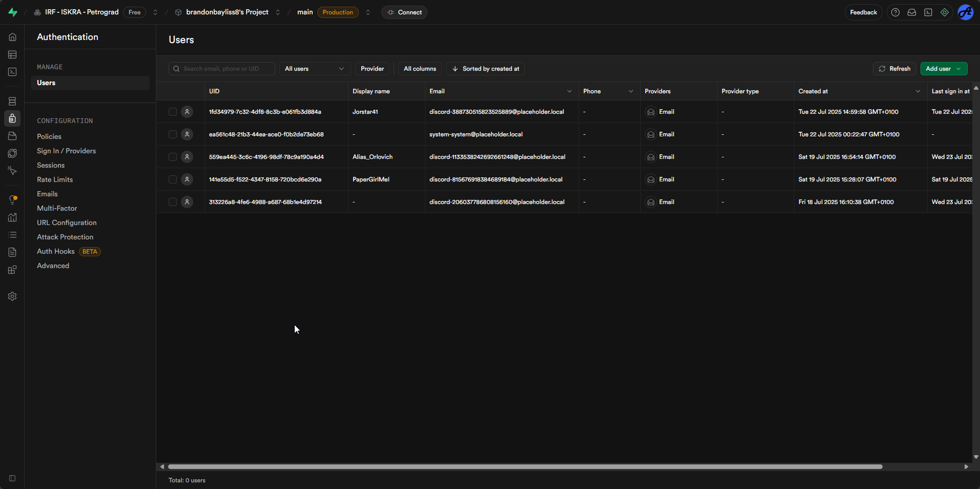Open the AI Assistant diamond icon

[x=945, y=12]
